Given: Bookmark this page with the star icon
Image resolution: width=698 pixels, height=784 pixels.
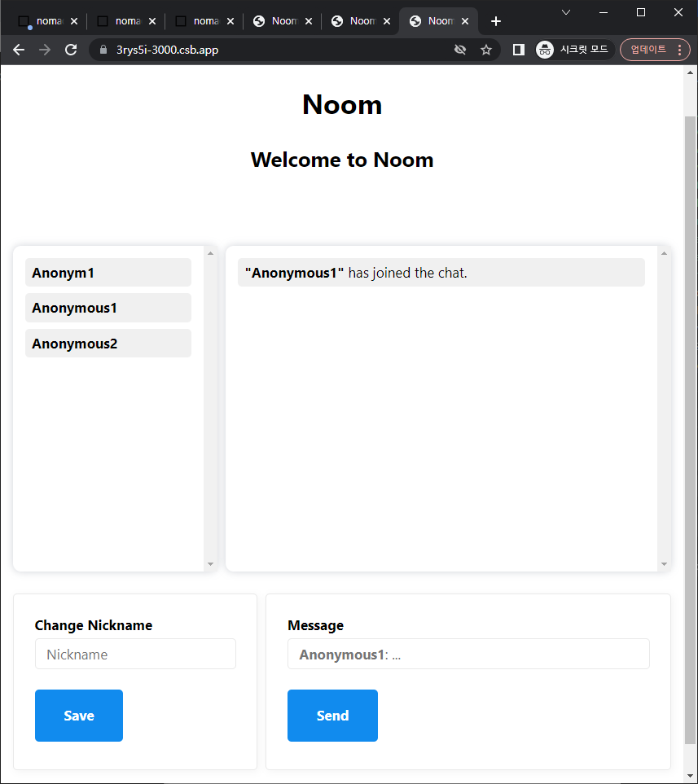Looking at the screenshot, I should click(x=486, y=50).
